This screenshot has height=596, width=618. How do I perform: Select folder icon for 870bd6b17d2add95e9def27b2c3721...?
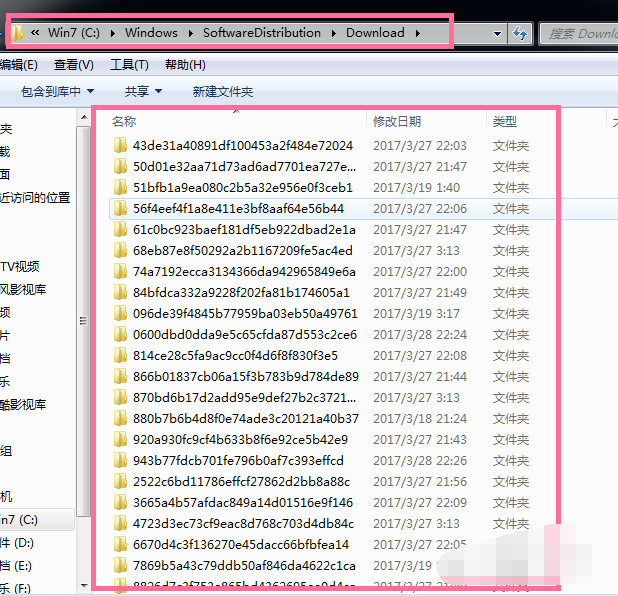pos(120,397)
